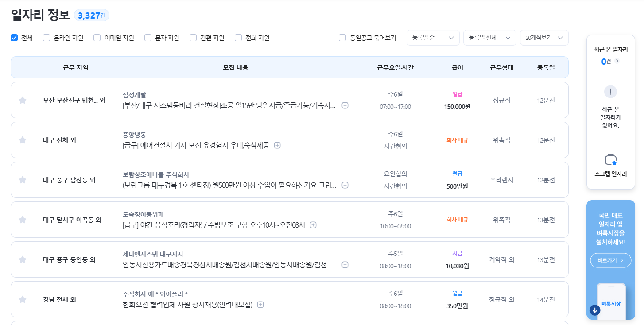Open the 등록일 전체 dropdown
The height and width of the screenshot is (325, 644).
[x=489, y=38]
